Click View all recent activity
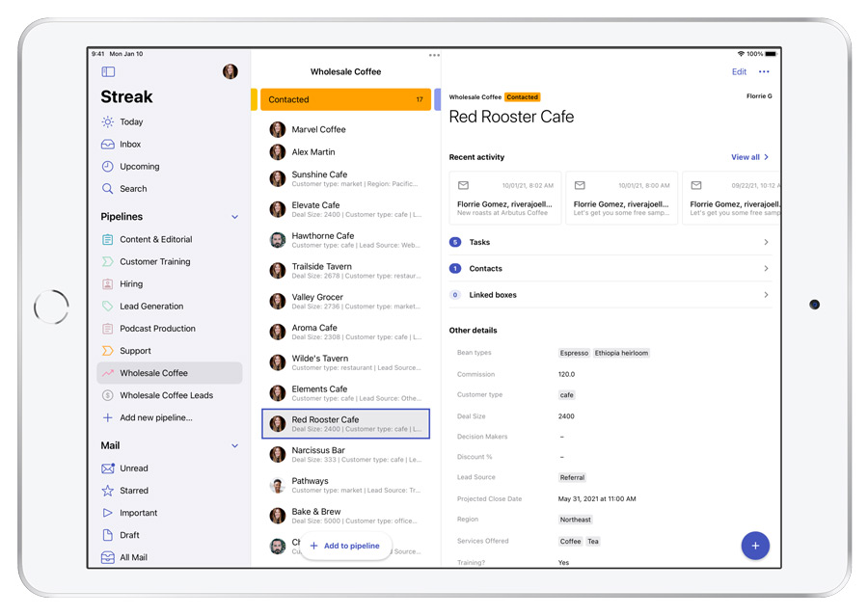Viewport: 868px width, 615px height. (749, 157)
